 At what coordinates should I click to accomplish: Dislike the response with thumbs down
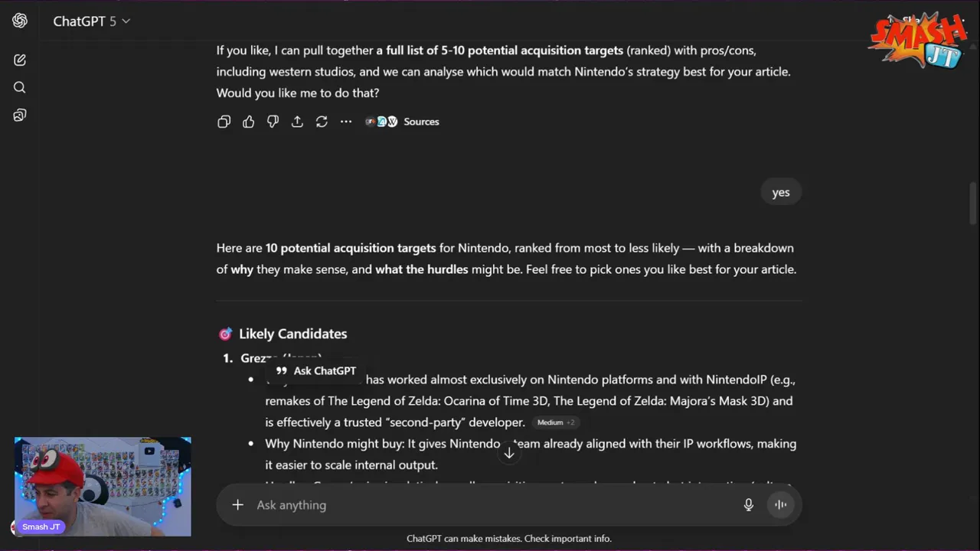tap(273, 122)
